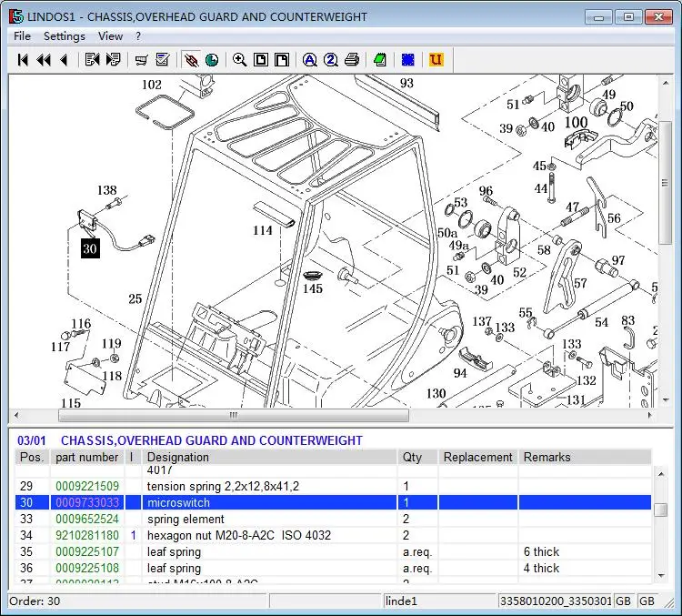Click the green book icon
This screenshot has height=616, width=682.
click(380, 60)
